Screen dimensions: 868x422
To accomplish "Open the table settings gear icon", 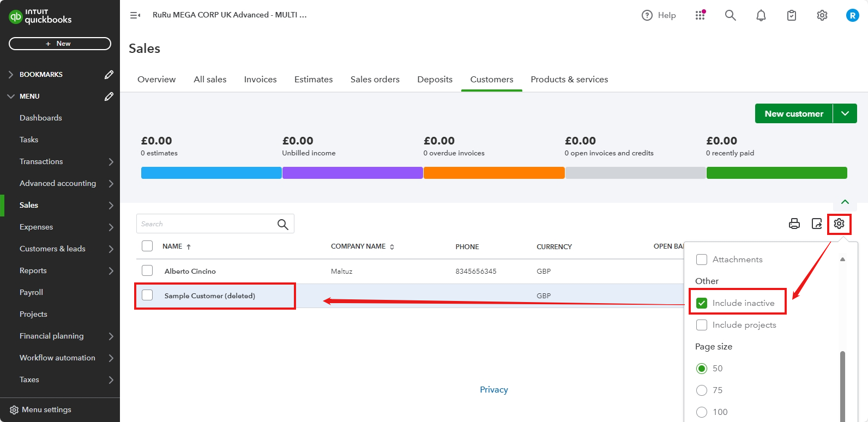I will (x=839, y=224).
